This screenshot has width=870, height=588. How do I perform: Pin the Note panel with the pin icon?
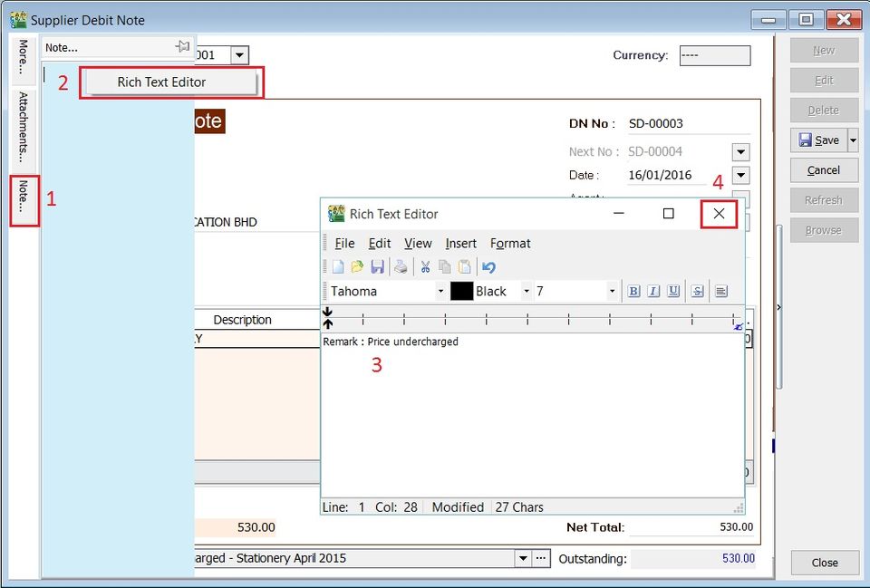182,46
